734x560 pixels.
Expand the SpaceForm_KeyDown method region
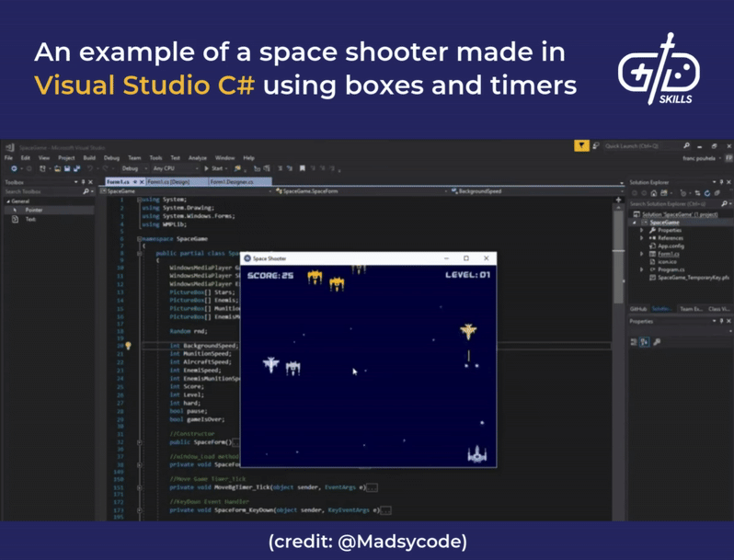(x=140, y=510)
